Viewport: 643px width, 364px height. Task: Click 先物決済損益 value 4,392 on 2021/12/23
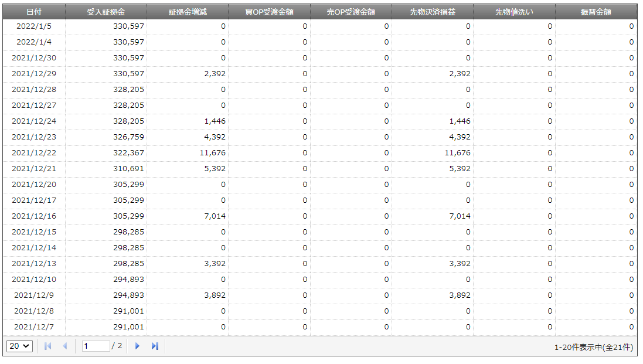pyautogui.click(x=460, y=137)
